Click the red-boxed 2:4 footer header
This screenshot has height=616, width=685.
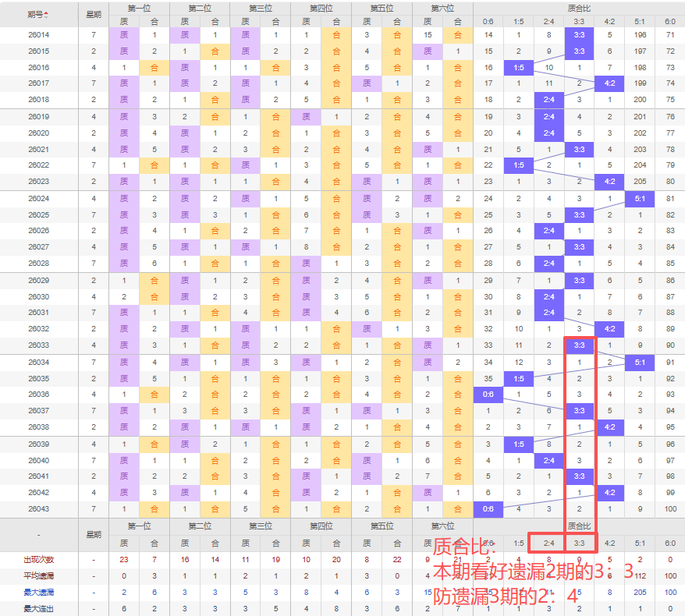tap(548, 543)
